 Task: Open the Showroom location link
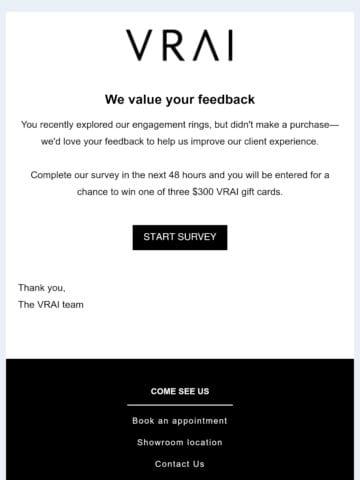tap(180, 442)
